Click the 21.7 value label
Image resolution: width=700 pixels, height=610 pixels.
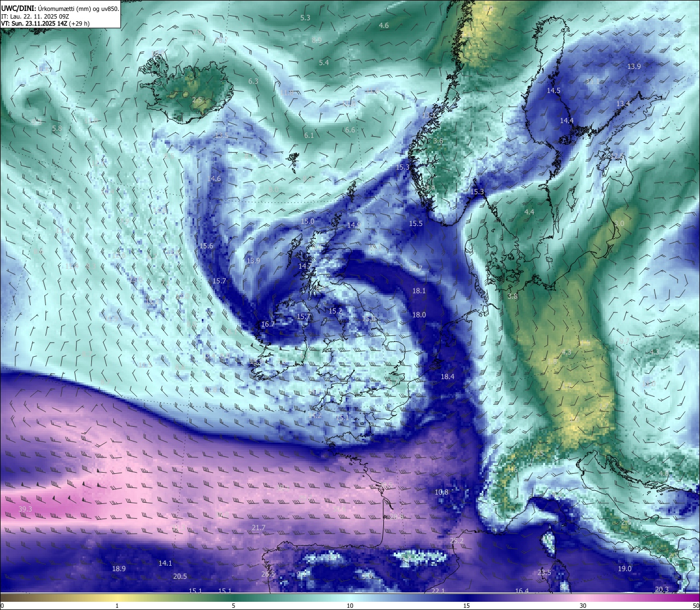pos(259,527)
